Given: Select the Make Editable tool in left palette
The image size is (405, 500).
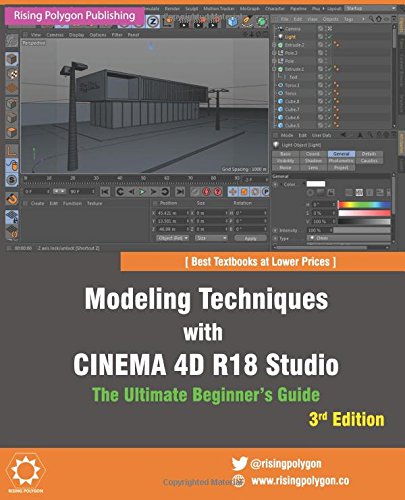Looking at the screenshot, I should coord(12,41).
